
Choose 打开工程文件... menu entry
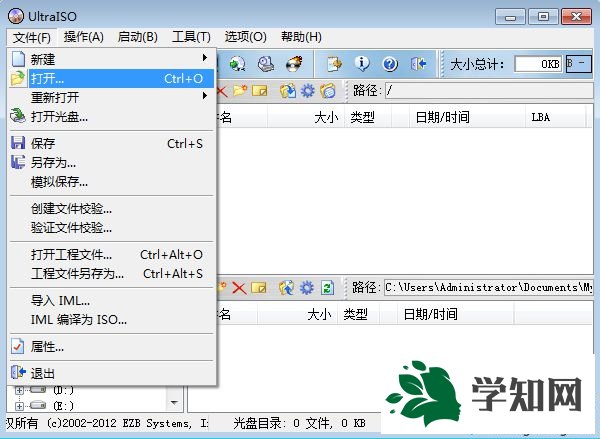pyautogui.click(x=112, y=255)
